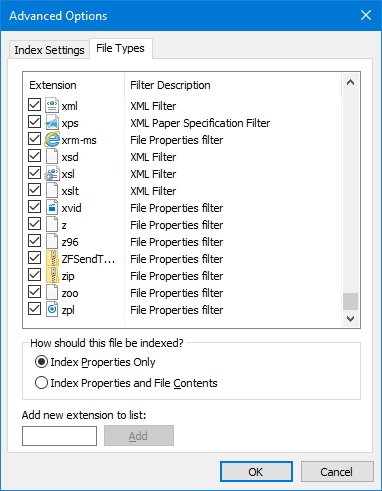Focus the add new extension text field
The image size is (382, 491).
59,436
